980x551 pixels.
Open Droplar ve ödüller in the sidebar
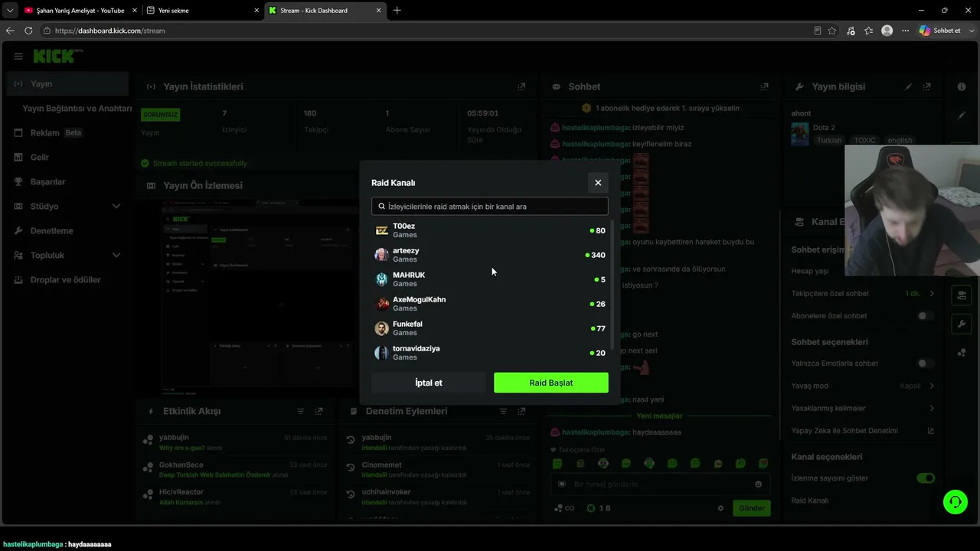(67, 279)
